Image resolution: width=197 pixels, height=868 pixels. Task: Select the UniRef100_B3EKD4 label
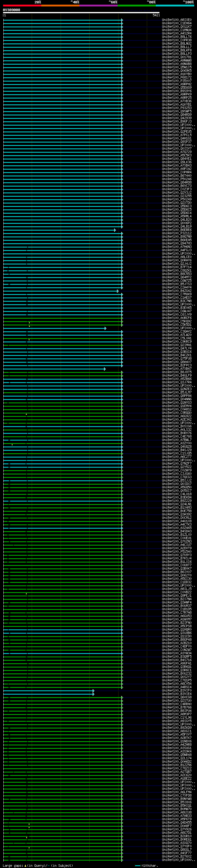[x=177, y=497]
